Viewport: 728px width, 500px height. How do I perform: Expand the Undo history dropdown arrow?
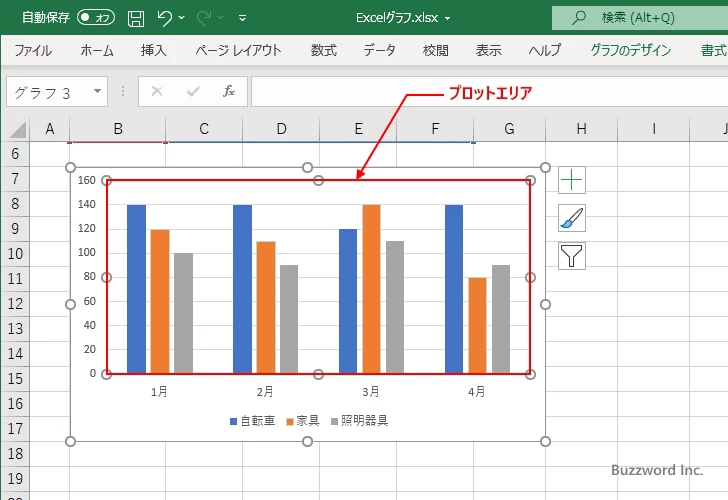point(182,18)
